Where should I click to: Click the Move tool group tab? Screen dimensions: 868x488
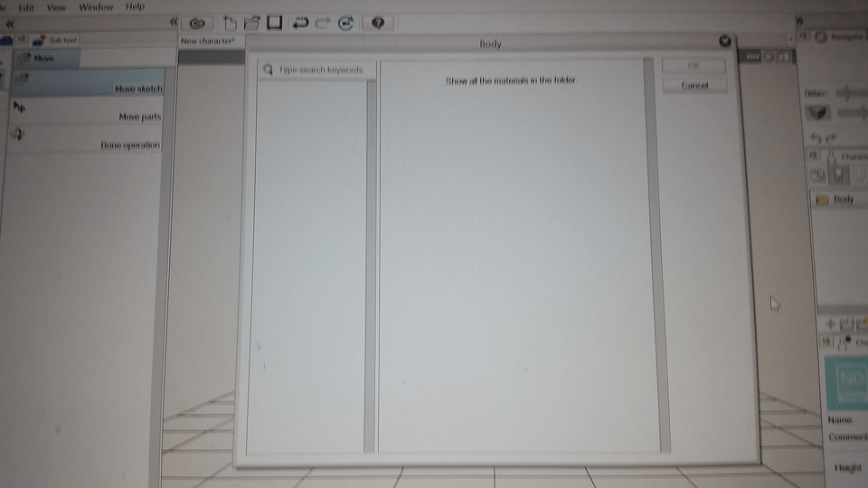46,58
